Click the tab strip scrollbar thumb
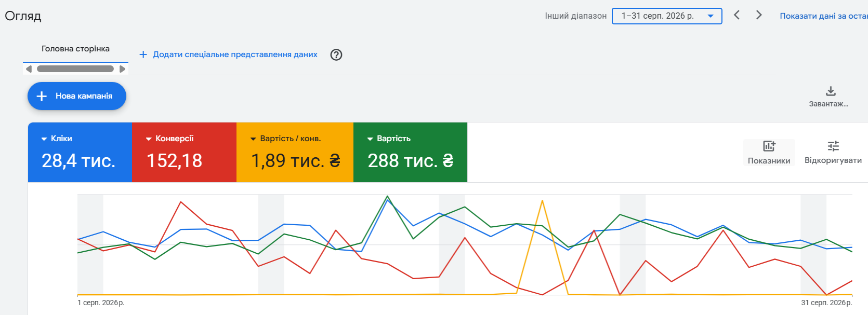Image resolution: width=868 pixels, height=315 pixels. click(x=75, y=69)
